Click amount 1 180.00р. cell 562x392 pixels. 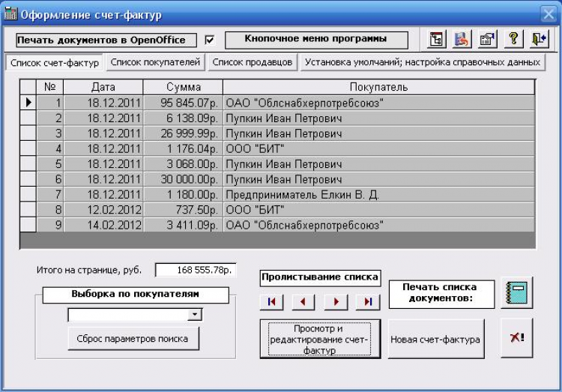click(183, 194)
